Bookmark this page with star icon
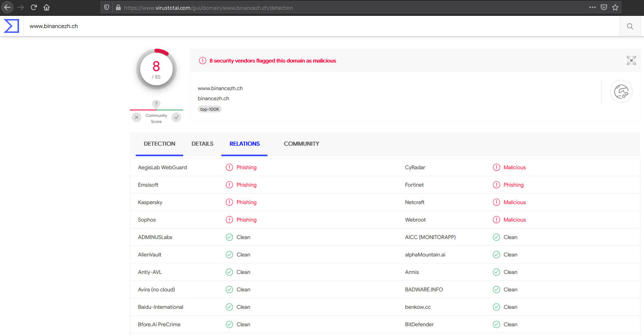 615,7
